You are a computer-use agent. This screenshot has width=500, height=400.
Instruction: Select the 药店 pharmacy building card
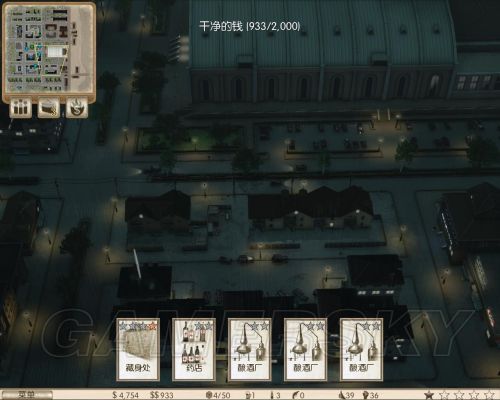[194, 349]
